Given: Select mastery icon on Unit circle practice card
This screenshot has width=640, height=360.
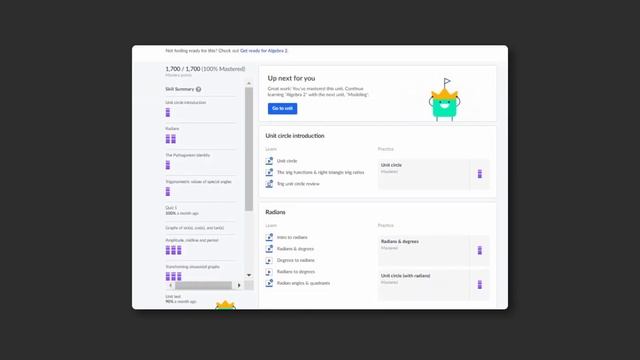Looking at the screenshot, I should point(480,174).
